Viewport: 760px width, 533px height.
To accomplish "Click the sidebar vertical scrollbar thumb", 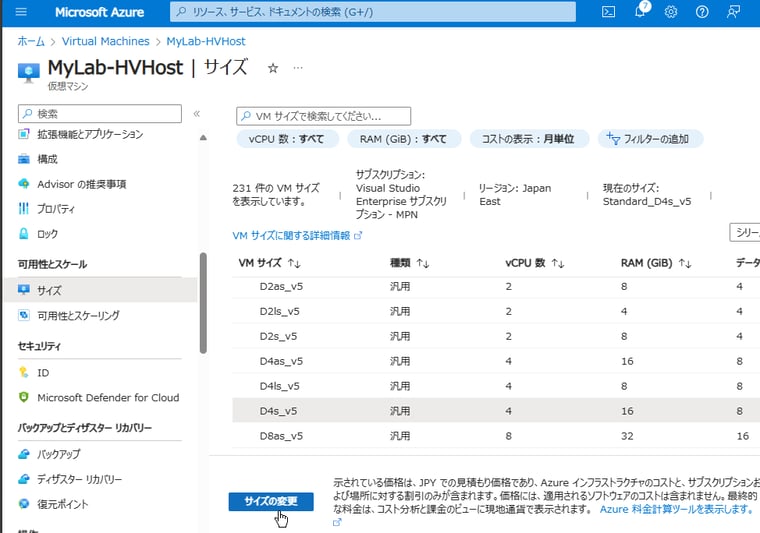I will 203,303.
